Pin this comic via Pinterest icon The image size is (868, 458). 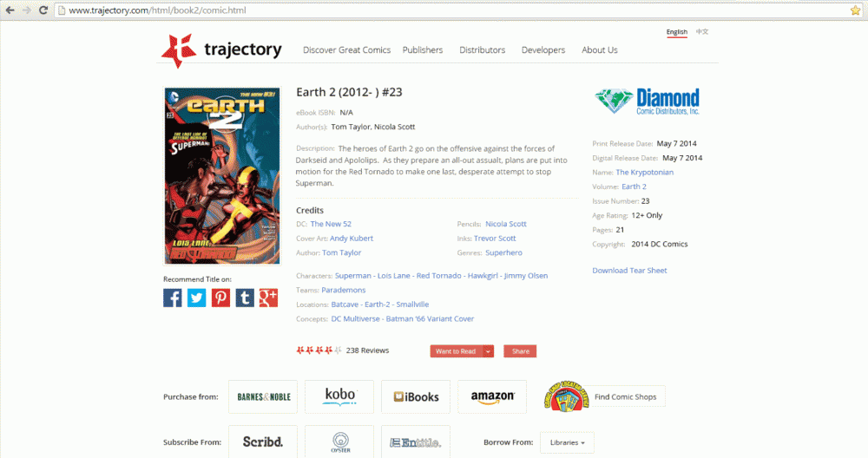coord(220,298)
